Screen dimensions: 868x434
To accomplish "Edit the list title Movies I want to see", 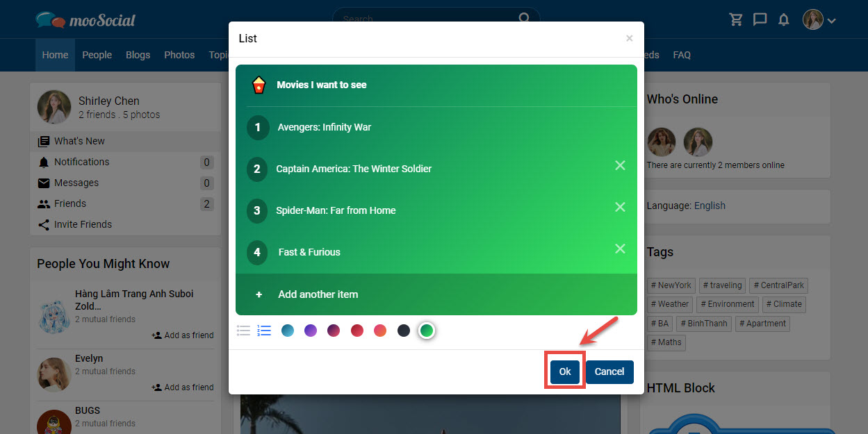I will [x=322, y=85].
